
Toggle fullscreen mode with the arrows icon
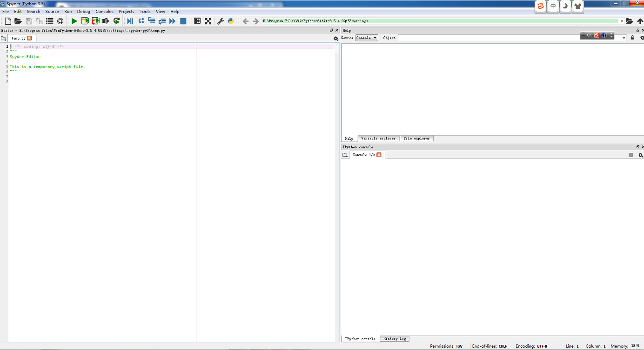(208, 21)
